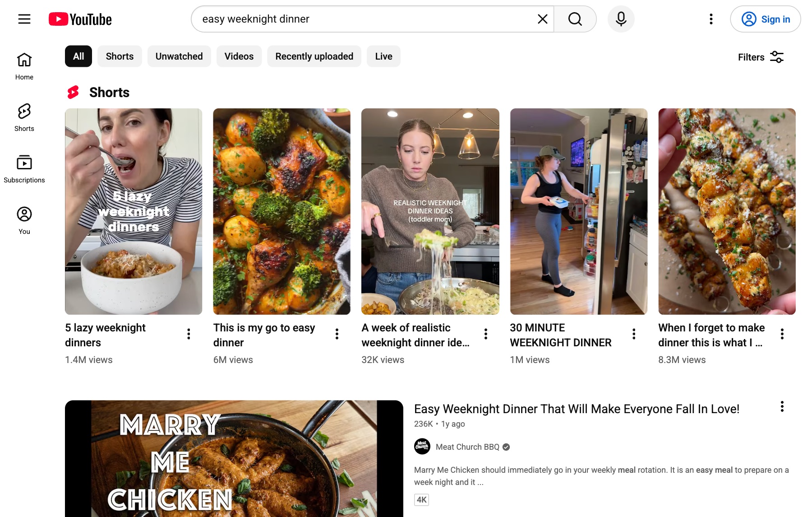The width and height of the screenshot is (812, 517).
Task: Open options for Marry Me Chicken video
Action: [782, 406]
